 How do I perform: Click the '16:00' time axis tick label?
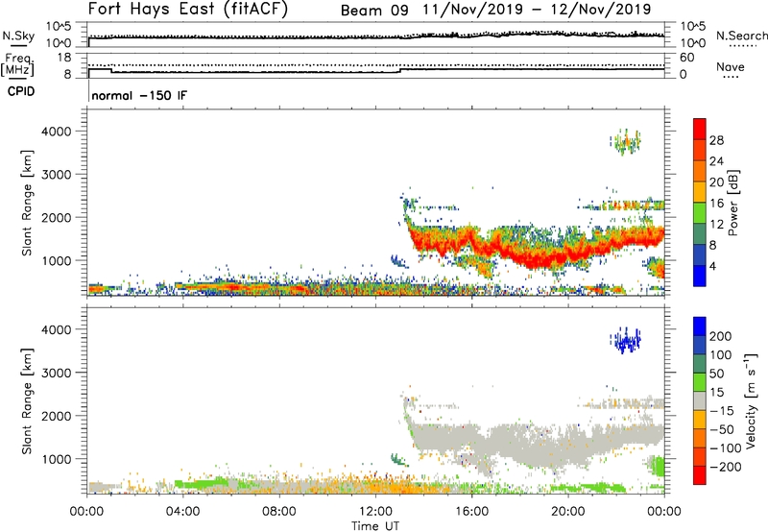point(471,512)
